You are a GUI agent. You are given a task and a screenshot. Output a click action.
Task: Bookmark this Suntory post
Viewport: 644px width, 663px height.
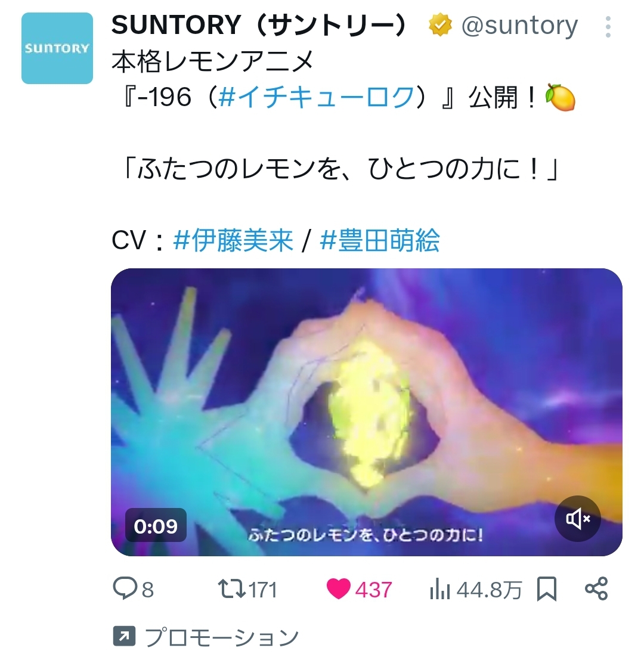(x=547, y=589)
